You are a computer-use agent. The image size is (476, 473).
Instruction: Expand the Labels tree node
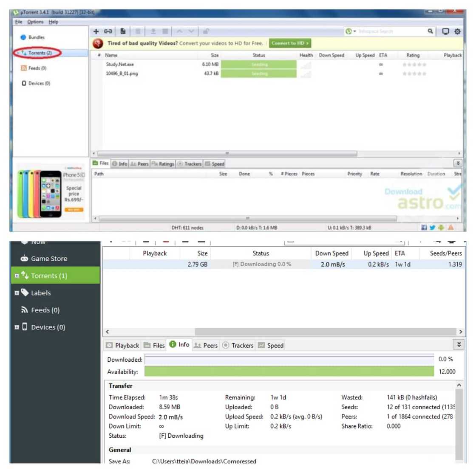(17, 293)
